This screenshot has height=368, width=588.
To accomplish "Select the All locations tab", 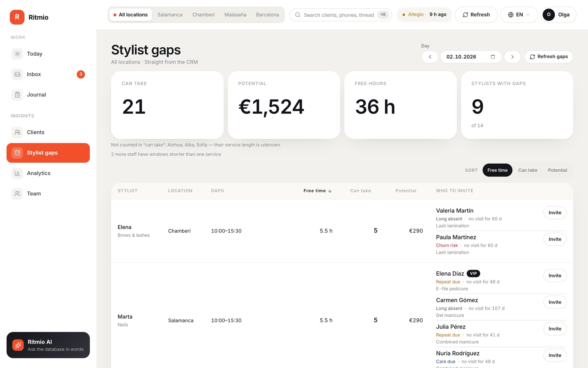I will point(130,15).
